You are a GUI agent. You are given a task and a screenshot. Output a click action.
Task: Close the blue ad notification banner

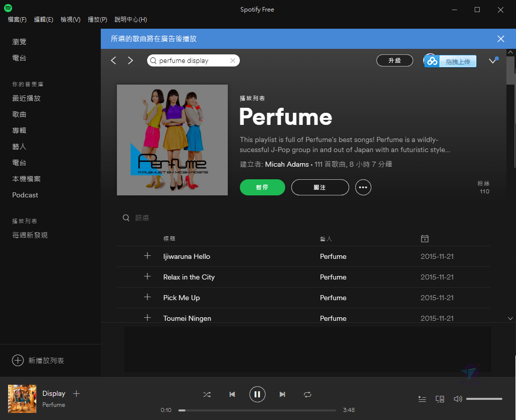500,39
